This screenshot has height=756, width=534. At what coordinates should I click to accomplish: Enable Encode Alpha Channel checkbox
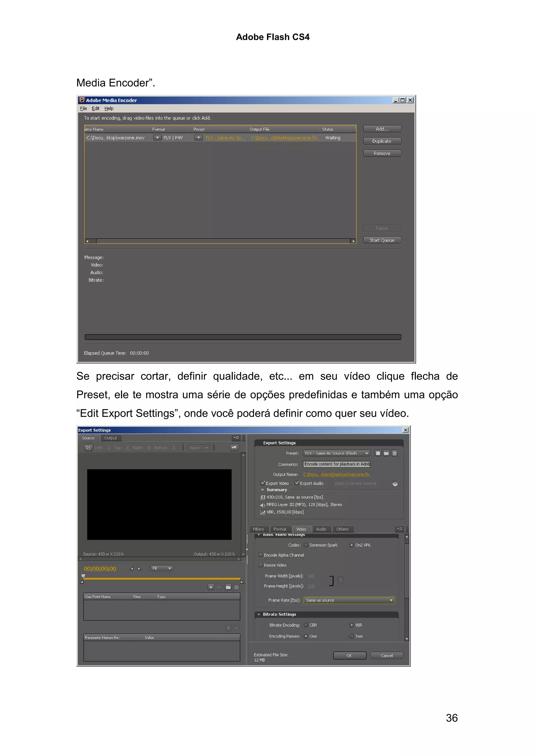click(x=260, y=555)
